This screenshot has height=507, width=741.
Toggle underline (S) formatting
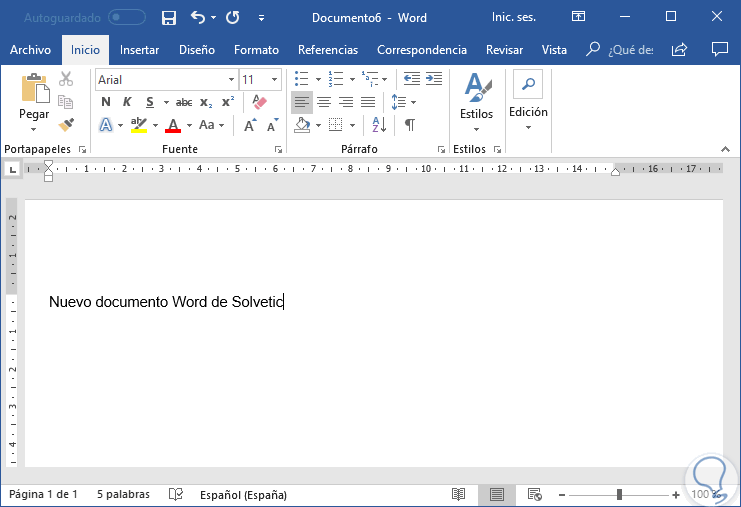coord(150,102)
